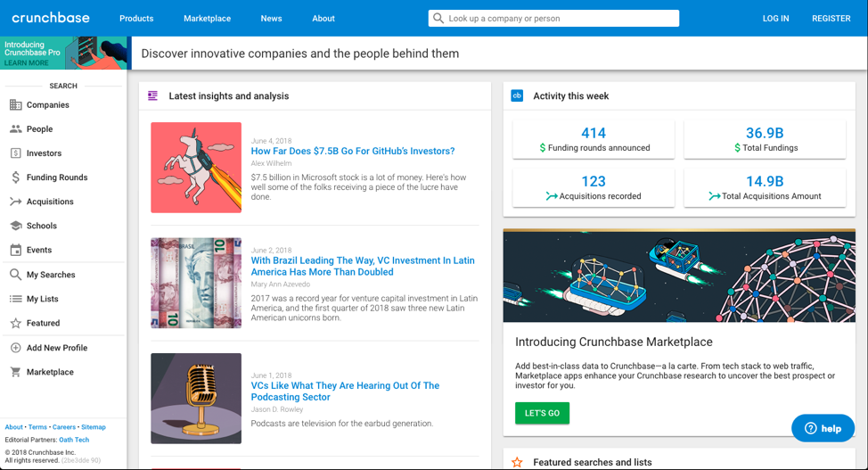Click the 14.9B Total Acquisitions Amount card
The height and width of the screenshot is (470, 868).
(x=765, y=188)
